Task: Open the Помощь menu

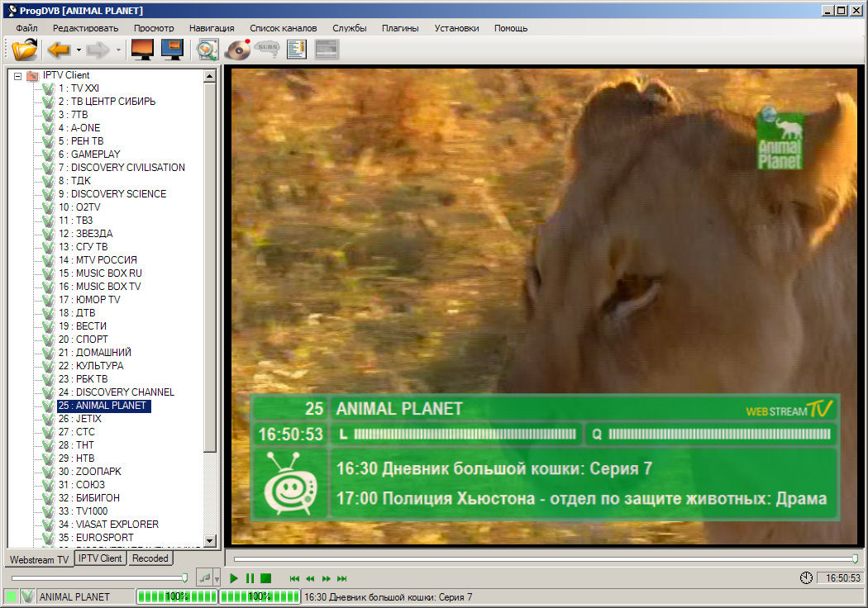Action: point(510,27)
